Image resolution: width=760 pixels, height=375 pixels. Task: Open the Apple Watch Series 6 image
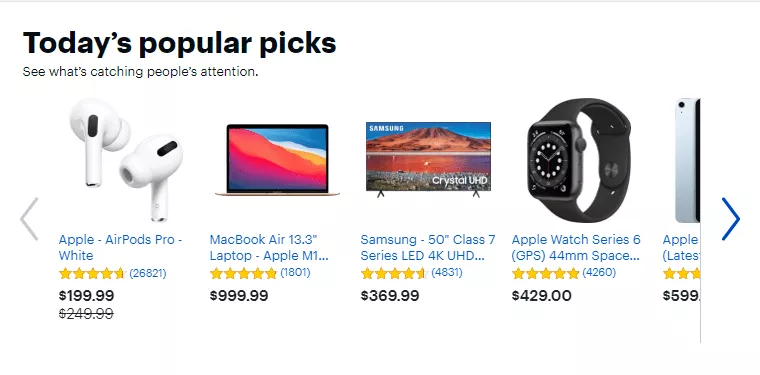pyautogui.click(x=579, y=160)
